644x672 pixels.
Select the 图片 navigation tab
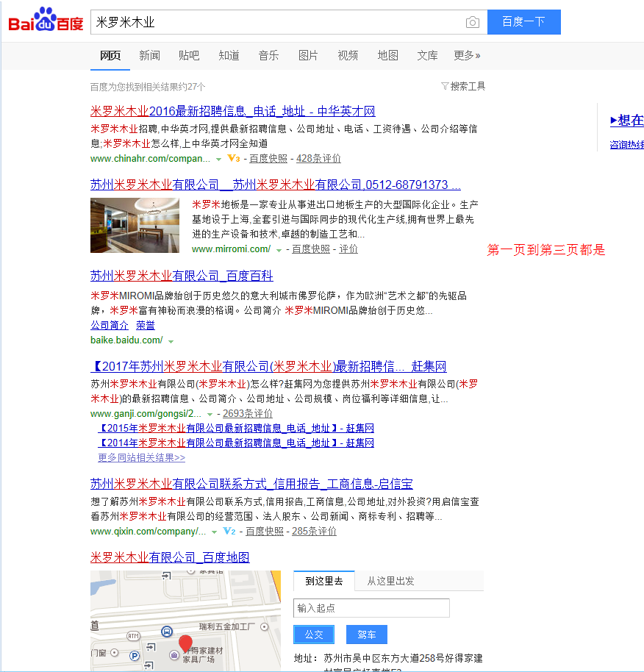tap(308, 54)
